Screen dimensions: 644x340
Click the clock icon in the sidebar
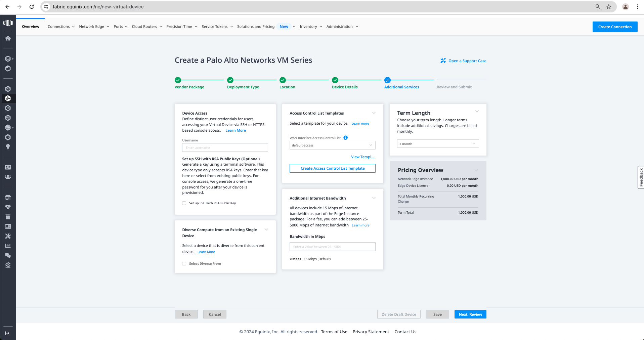point(8,137)
